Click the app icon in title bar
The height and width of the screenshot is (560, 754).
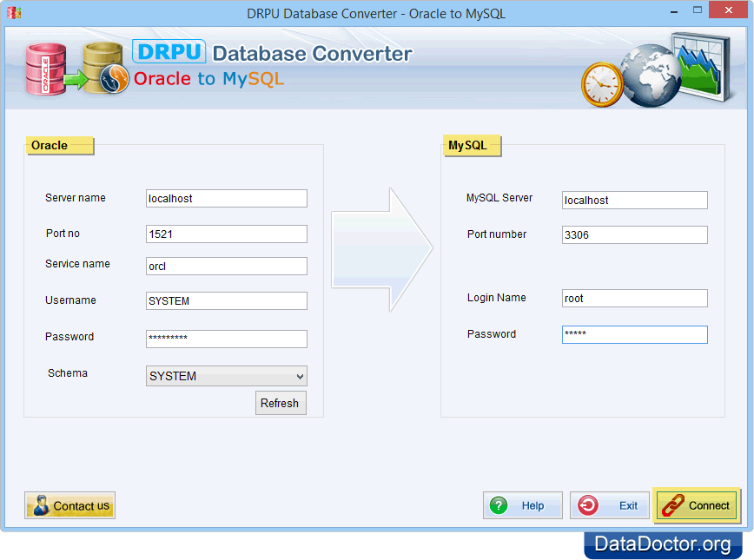14,12
